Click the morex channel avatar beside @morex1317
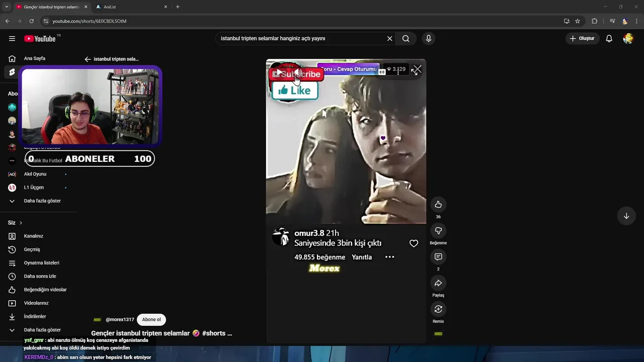Screen dimensions: 644x362 (97, 320)
